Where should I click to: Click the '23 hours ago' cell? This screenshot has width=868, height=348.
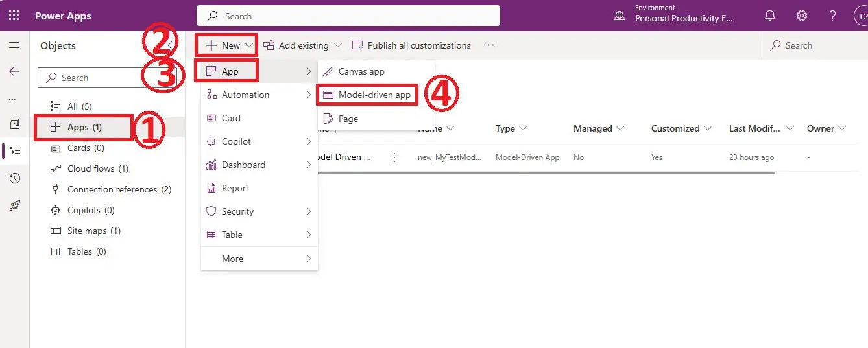click(751, 157)
